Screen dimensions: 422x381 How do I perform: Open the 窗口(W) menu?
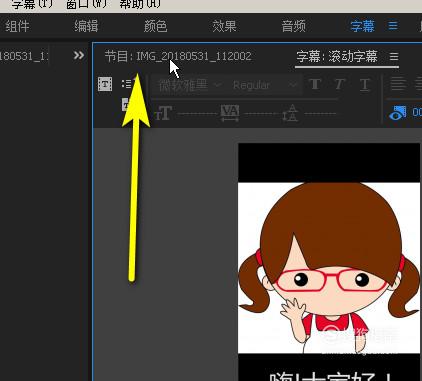coord(86,4)
